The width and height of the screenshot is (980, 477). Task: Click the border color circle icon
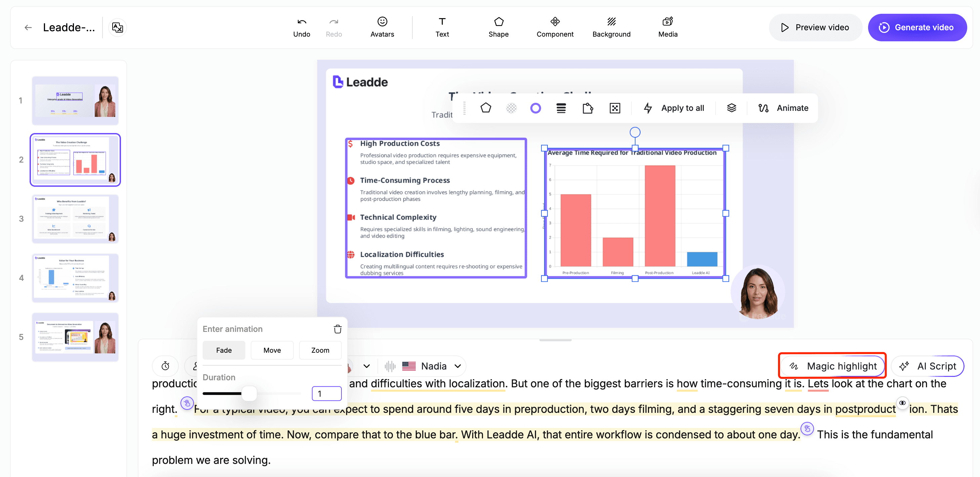(x=535, y=109)
